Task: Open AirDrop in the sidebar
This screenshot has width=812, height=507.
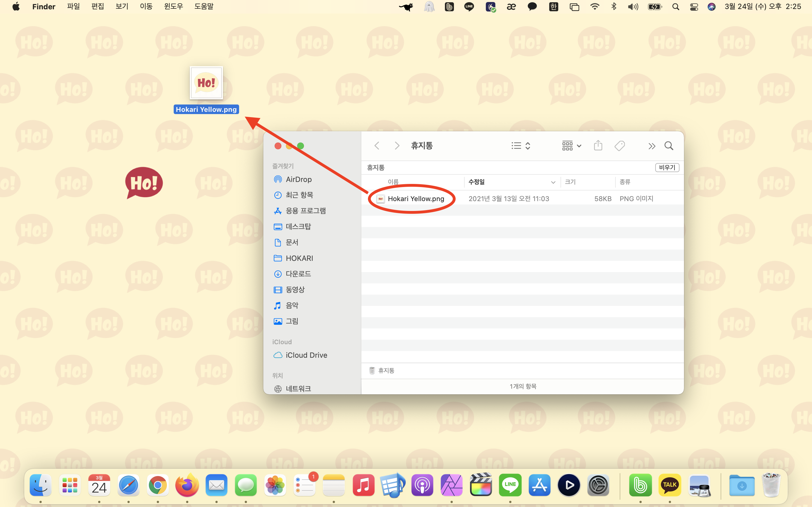Action: (298, 179)
